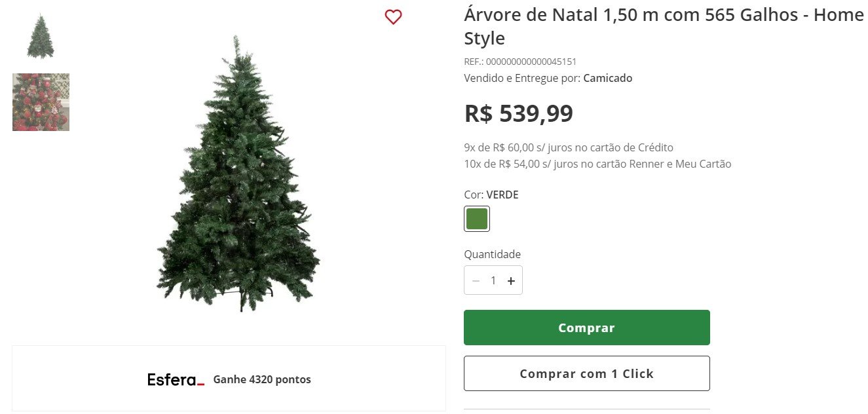Screen dimensions: 868x414
Task: Add product to favorites with heart icon
Action: pyautogui.click(x=393, y=17)
